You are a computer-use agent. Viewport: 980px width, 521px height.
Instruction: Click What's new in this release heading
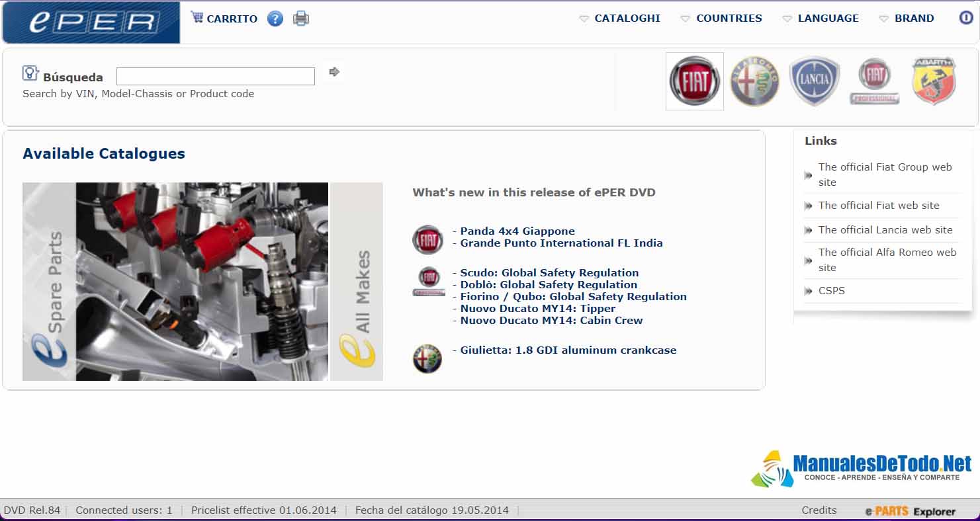534,193
